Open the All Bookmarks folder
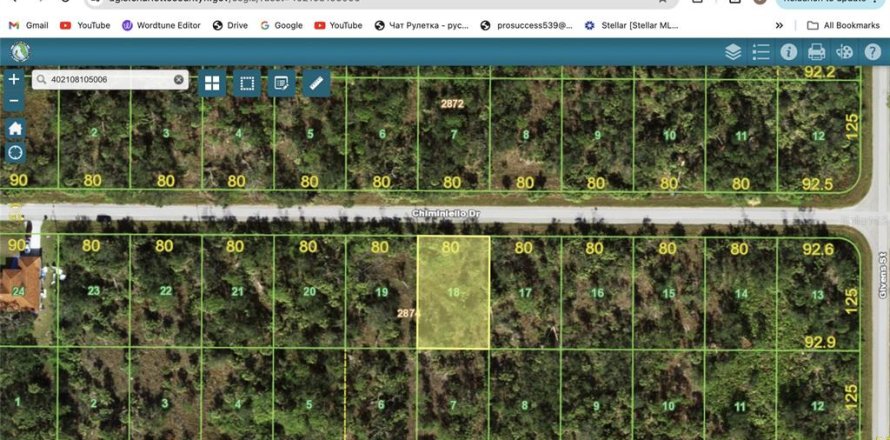This screenshot has width=890, height=440. (843, 26)
